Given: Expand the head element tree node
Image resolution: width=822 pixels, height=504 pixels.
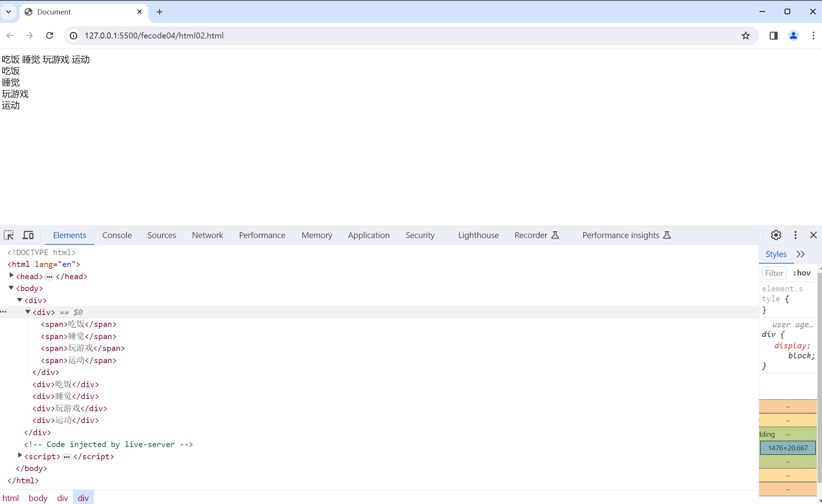Looking at the screenshot, I should 11,276.
